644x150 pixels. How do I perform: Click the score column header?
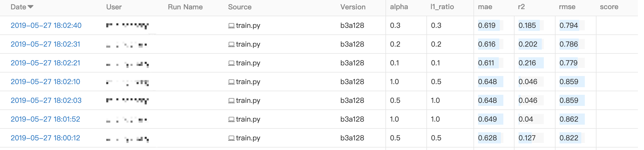coord(609,7)
